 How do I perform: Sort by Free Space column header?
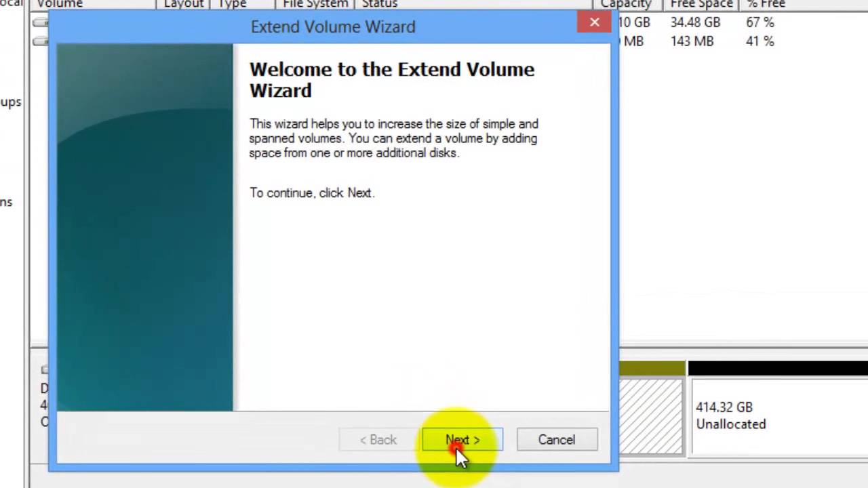701,4
